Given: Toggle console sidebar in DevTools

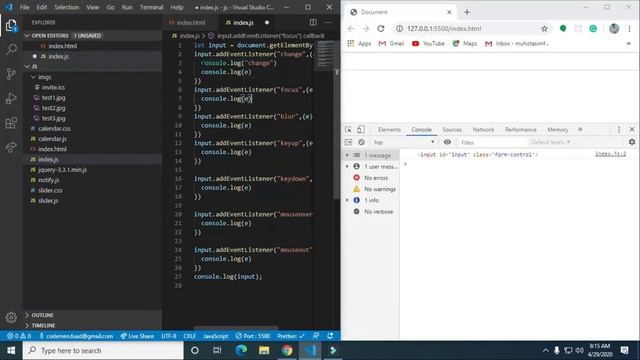Looking at the screenshot, I should point(348,142).
